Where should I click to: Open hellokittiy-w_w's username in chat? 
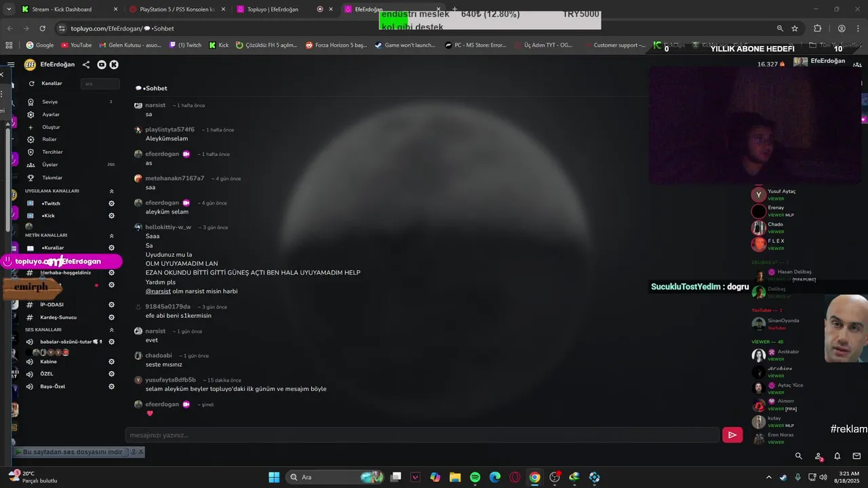tap(168, 227)
